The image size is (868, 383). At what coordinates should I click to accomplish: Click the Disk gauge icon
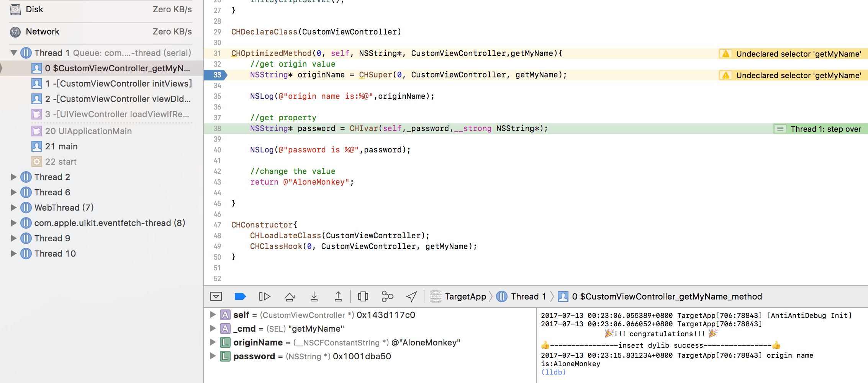click(x=15, y=9)
